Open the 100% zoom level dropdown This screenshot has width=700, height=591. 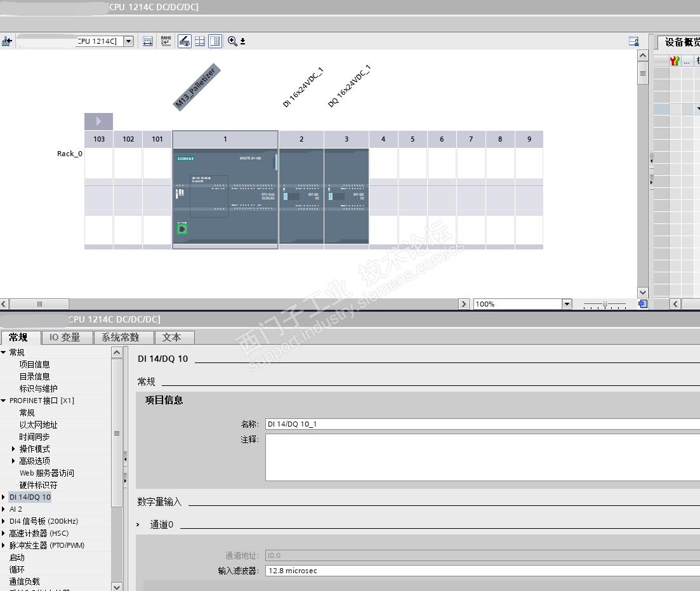567,304
